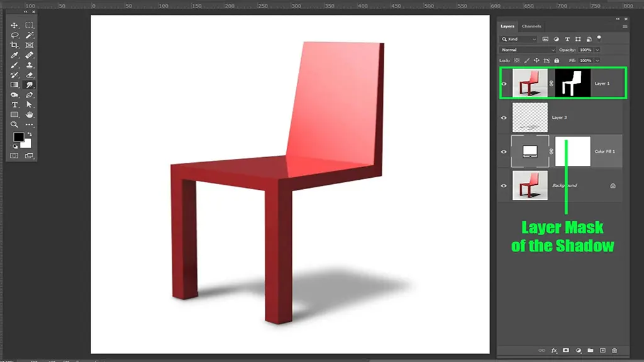This screenshot has width=644, height=362.
Task: Collapse the Layers panel double arrows
Action: tap(618, 19)
